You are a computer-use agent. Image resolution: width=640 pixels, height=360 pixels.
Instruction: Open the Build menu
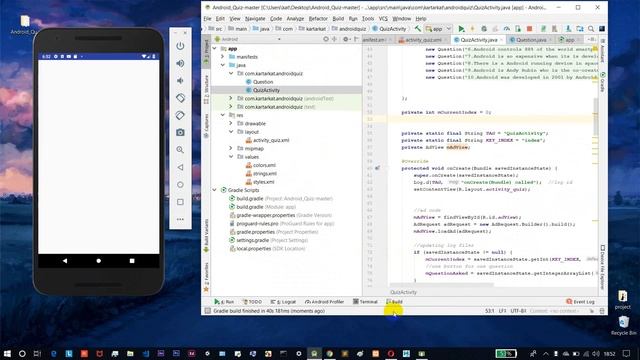pyautogui.click(x=338, y=19)
